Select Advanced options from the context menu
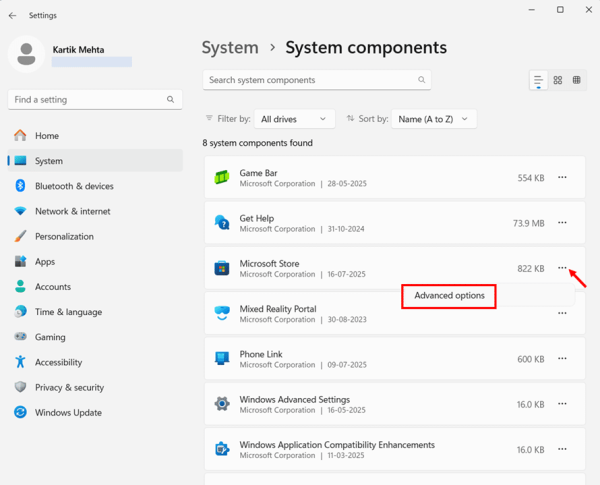The height and width of the screenshot is (485, 600). point(449,296)
